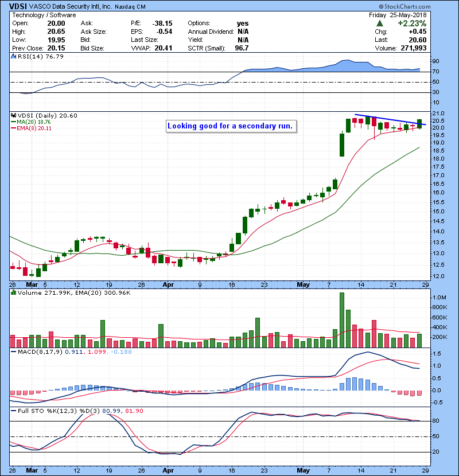Click the Open value 20.00
This screenshot has width=459, height=476.
pyautogui.click(x=56, y=24)
